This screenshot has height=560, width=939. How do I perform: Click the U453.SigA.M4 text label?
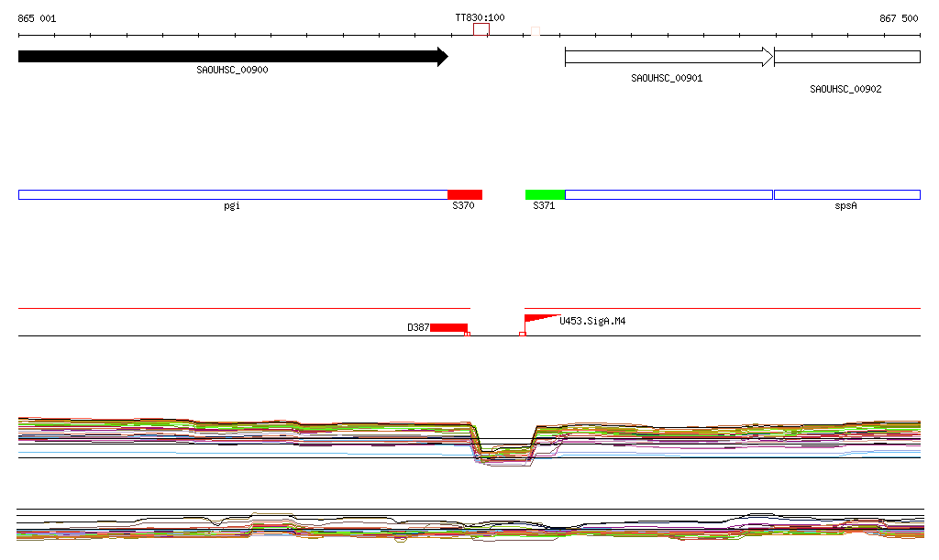point(592,322)
